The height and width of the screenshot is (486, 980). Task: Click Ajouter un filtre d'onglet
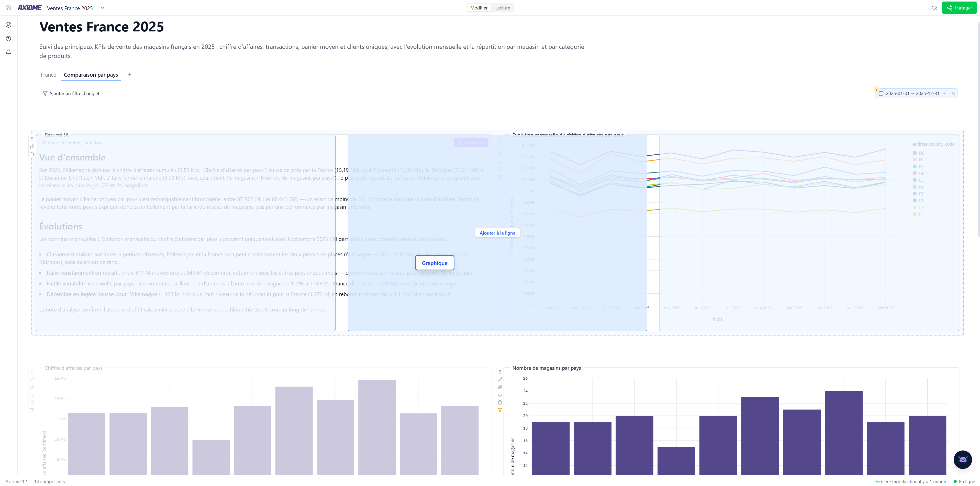tap(71, 94)
